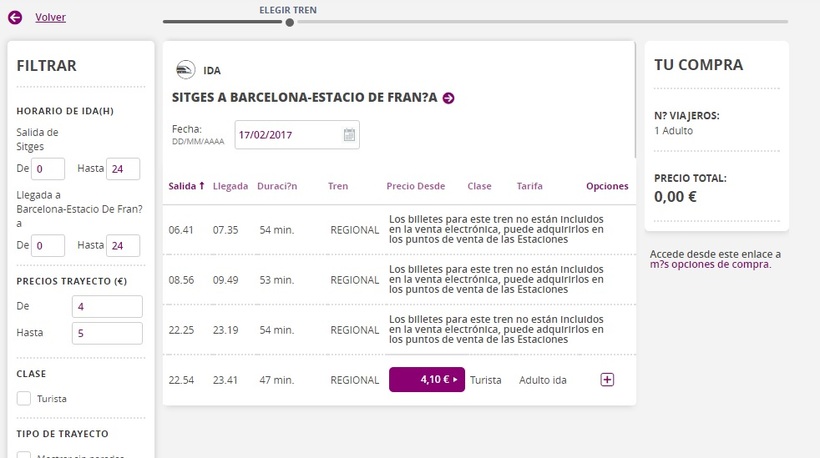Open the 'más opciones de compra' link

pyautogui.click(x=710, y=265)
